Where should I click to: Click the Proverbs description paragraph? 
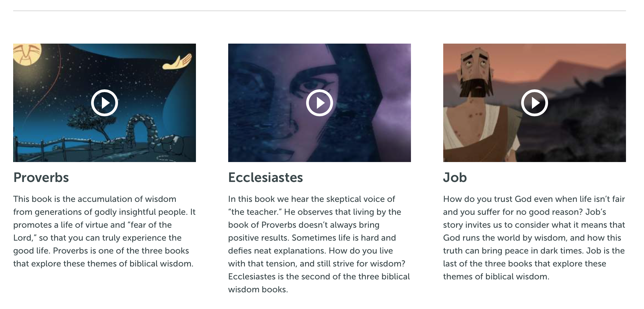tap(104, 231)
